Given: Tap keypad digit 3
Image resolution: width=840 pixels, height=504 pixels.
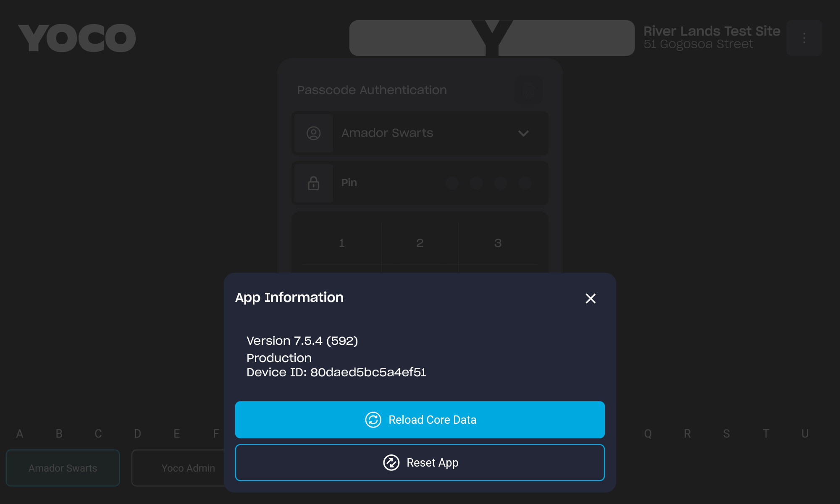Looking at the screenshot, I should point(498,243).
